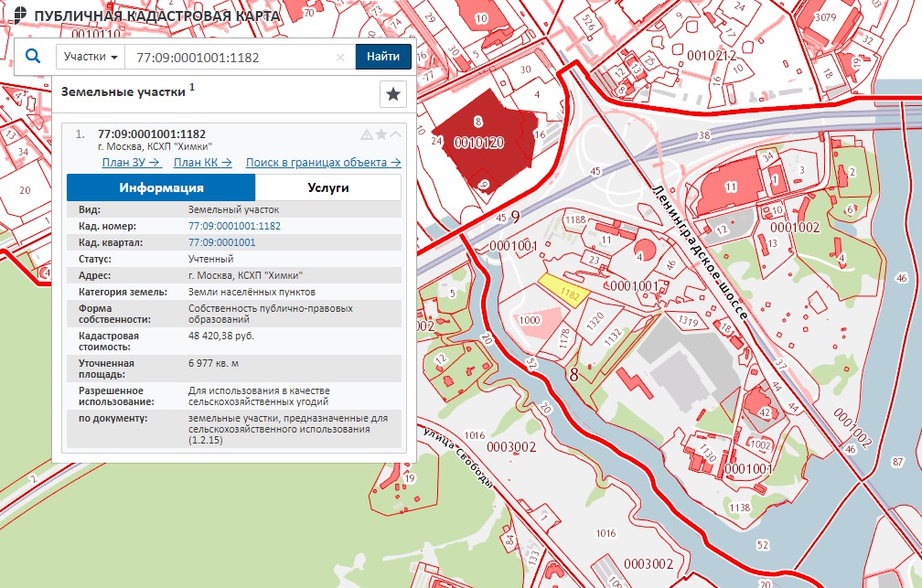
Task: Click the highlighted yellow parcel 1182 on map
Action: point(565,289)
